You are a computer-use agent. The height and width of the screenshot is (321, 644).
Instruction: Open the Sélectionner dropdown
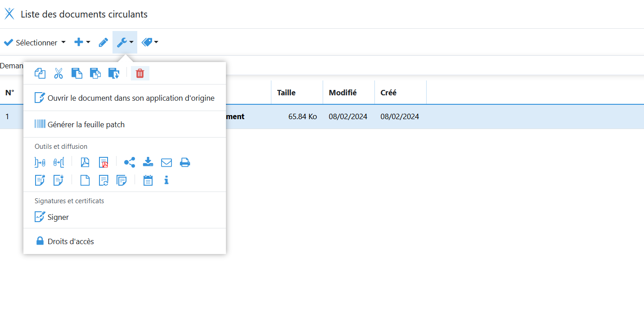[x=35, y=43]
